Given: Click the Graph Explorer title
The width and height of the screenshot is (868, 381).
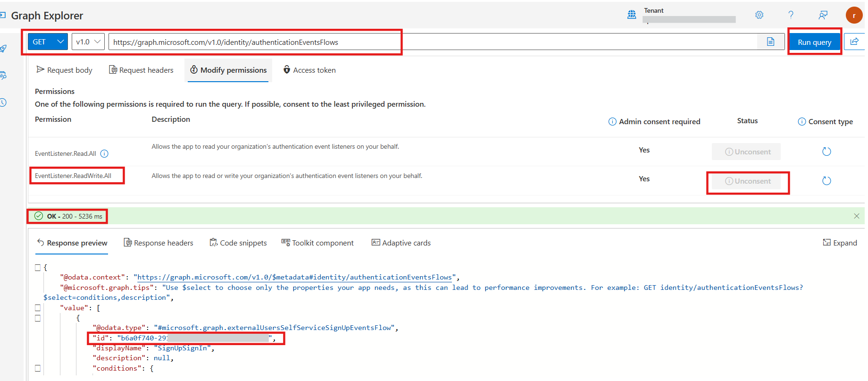Looking at the screenshot, I should coord(47,16).
